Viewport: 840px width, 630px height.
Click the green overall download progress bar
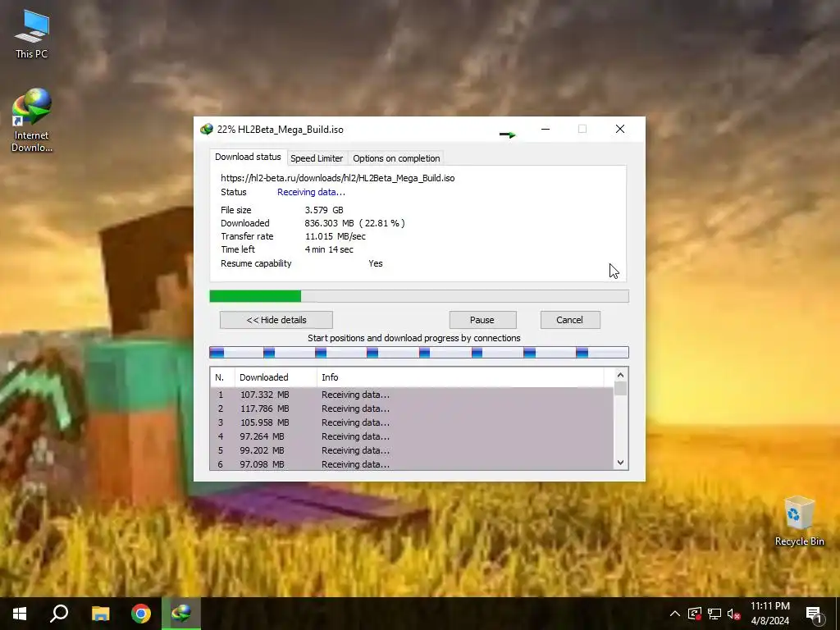(x=419, y=296)
